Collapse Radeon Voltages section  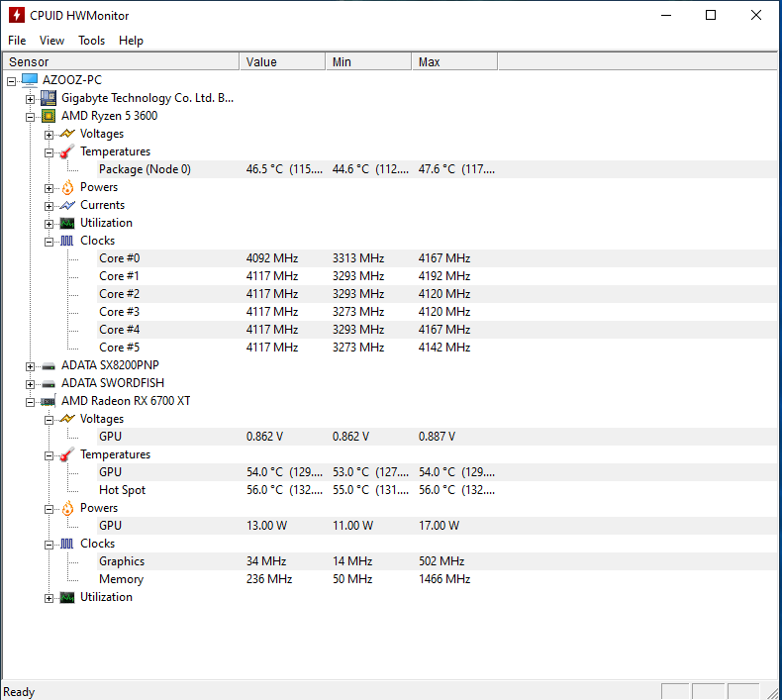coord(49,420)
